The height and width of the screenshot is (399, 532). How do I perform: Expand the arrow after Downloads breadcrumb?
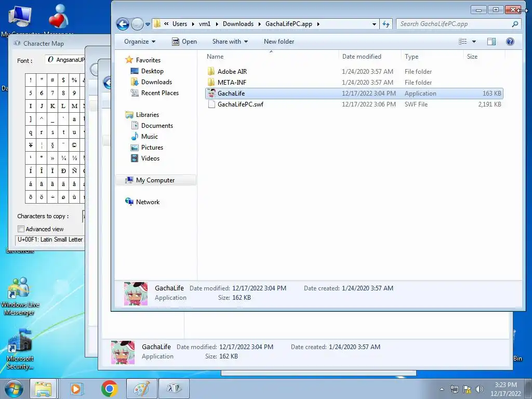click(260, 24)
